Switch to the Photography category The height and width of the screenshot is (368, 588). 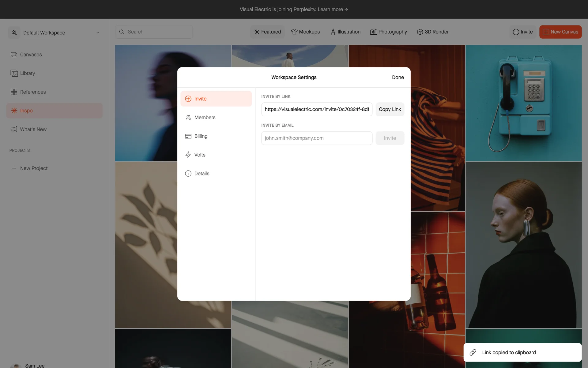point(388,32)
